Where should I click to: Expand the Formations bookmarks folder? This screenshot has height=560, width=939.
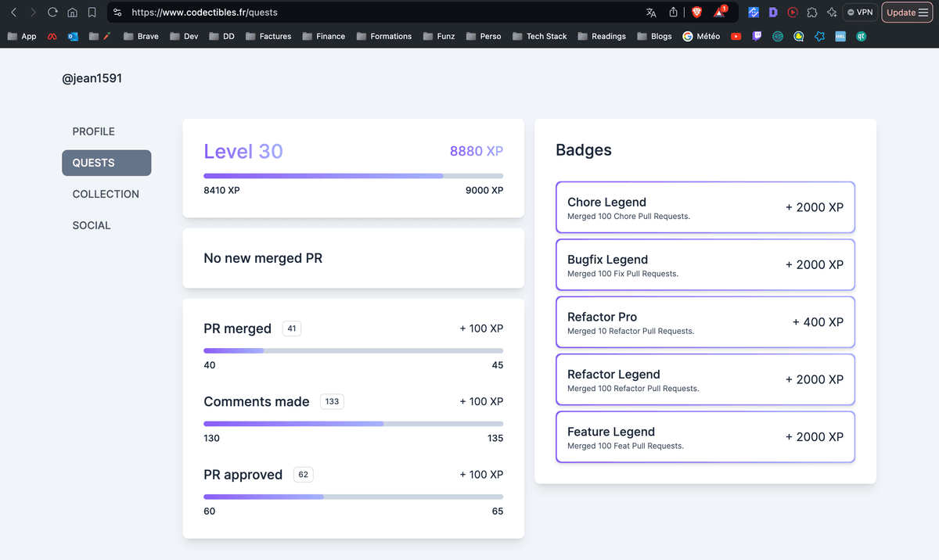(x=383, y=36)
